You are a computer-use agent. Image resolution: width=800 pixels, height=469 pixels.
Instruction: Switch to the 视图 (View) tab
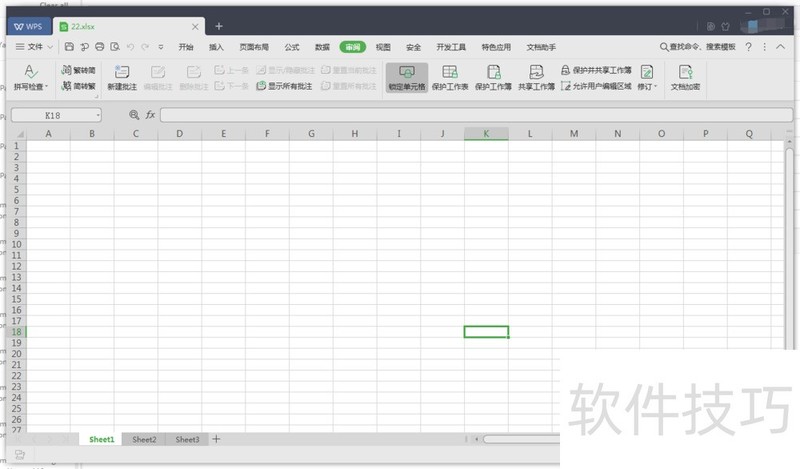pos(383,47)
